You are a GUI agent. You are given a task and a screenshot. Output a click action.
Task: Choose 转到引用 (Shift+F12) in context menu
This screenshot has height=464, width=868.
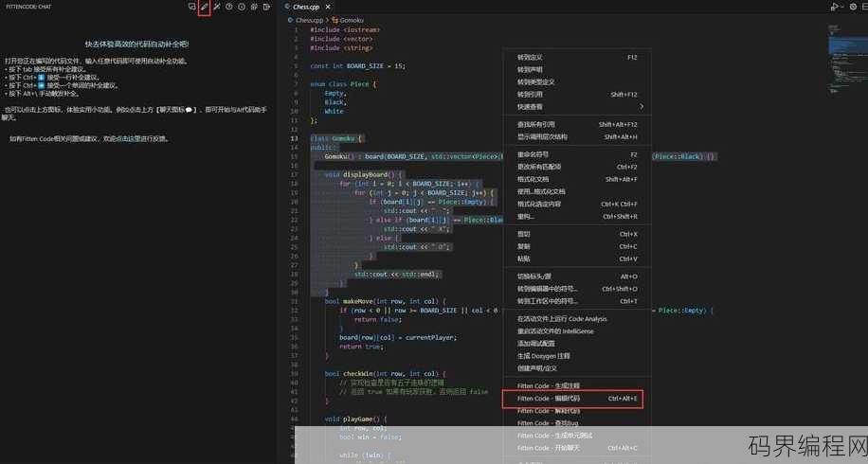[577, 95]
